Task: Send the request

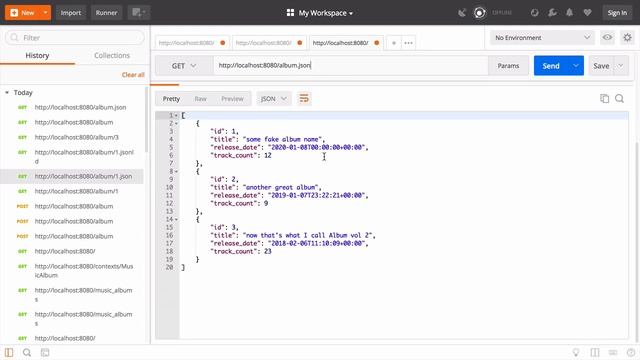Action: (551, 66)
